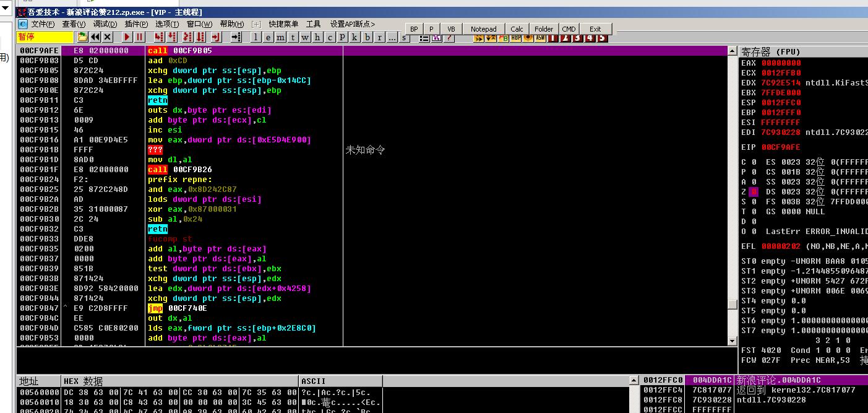Run the debugged program with the red play icon
This screenshot has height=413, width=868.
coord(126,38)
